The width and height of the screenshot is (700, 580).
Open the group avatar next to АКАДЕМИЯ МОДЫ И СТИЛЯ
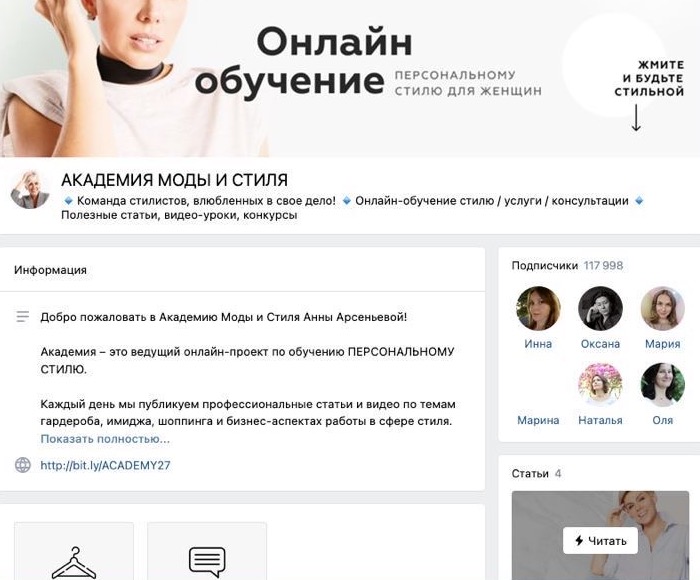click(x=30, y=189)
